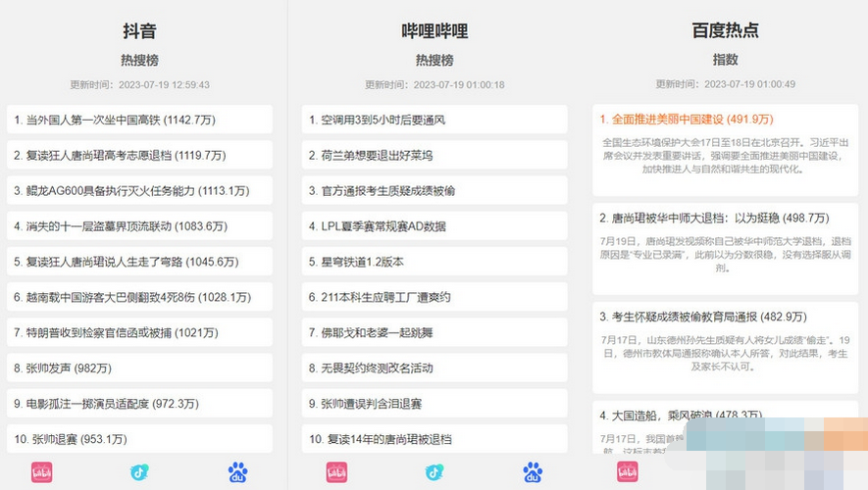This screenshot has height=490, width=868.
Task: Open 越南载中国游客大巴侧翻致4死8伤 entry
Action: pyautogui.click(x=139, y=297)
